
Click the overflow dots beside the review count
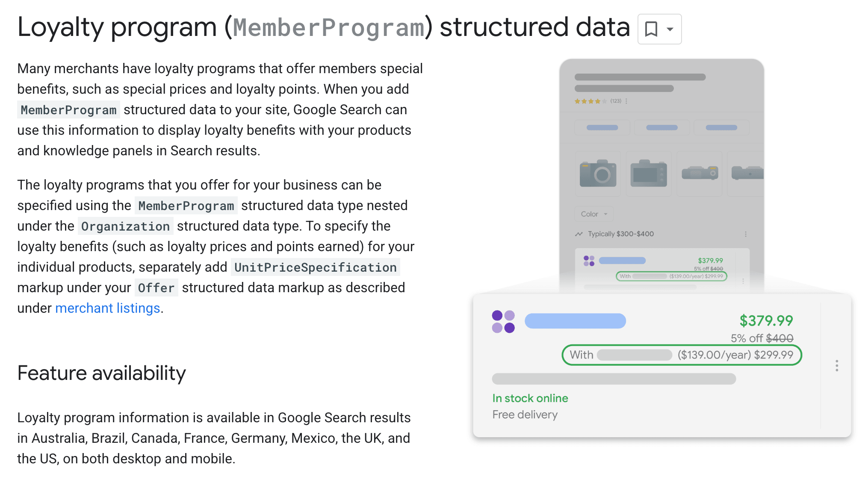[626, 101]
